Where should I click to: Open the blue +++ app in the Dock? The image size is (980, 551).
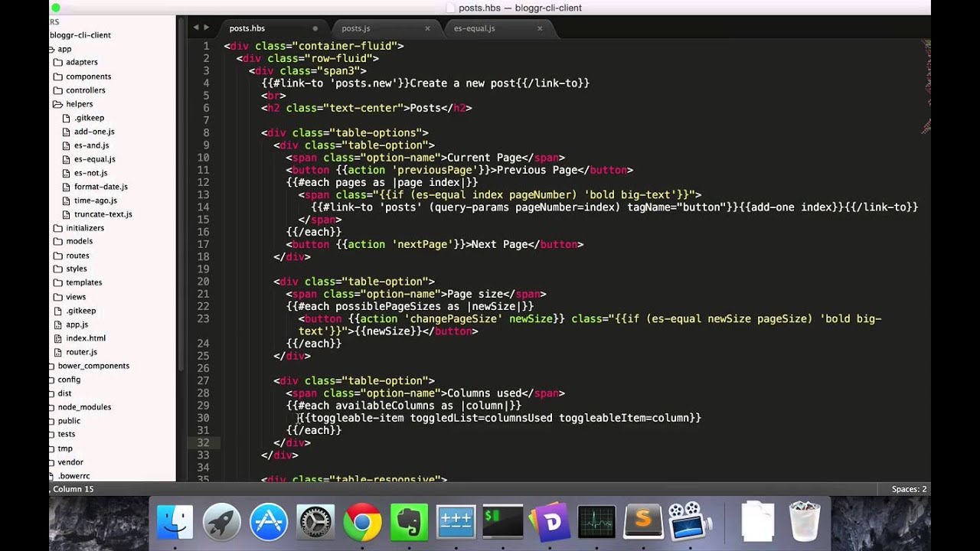(x=456, y=522)
